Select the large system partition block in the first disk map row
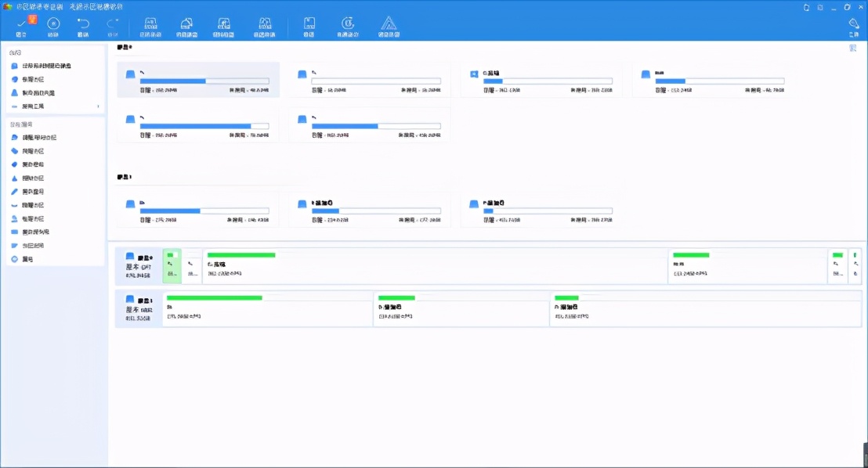The image size is (868, 468). pyautogui.click(x=435, y=266)
